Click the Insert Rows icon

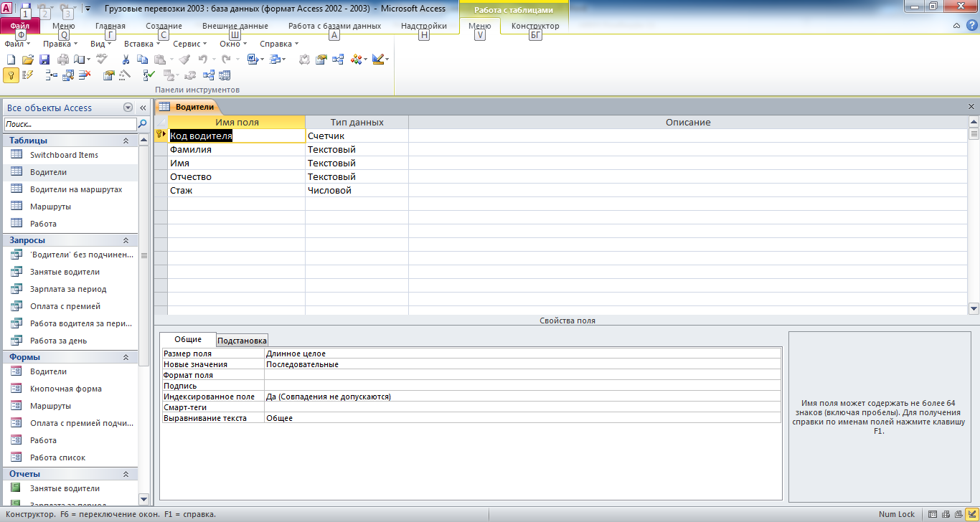[x=52, y=75]
